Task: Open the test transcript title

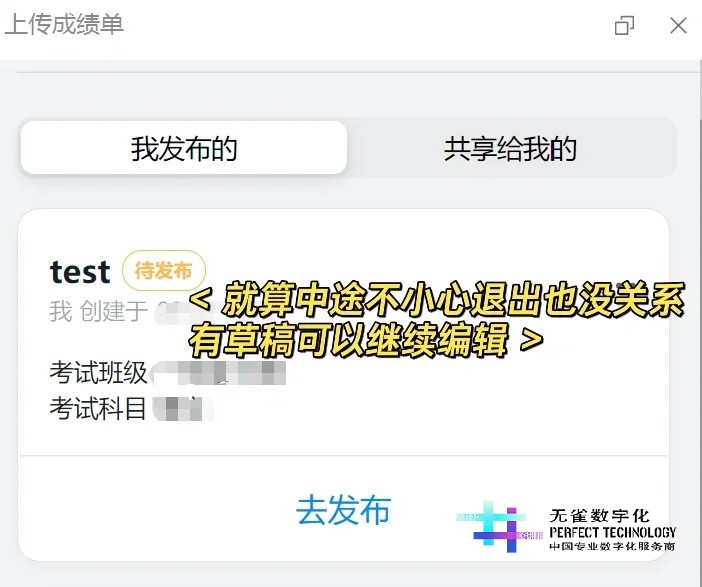Action: coord(80,272)
